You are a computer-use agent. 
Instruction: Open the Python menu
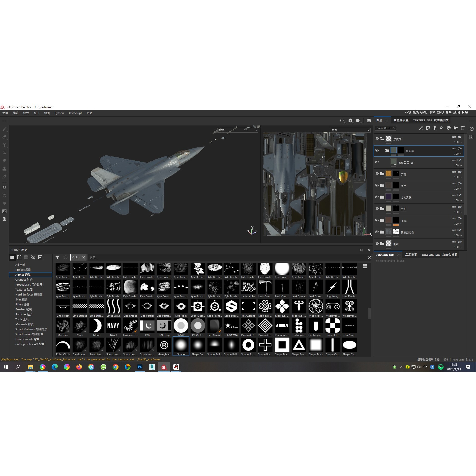click(59, 113)
